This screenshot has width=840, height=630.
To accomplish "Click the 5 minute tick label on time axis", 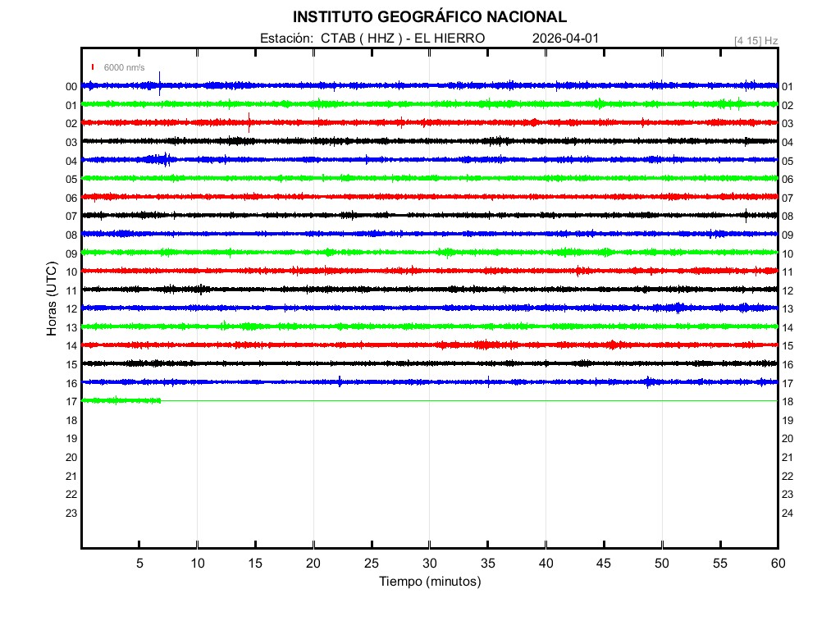I will click(139, 563).
